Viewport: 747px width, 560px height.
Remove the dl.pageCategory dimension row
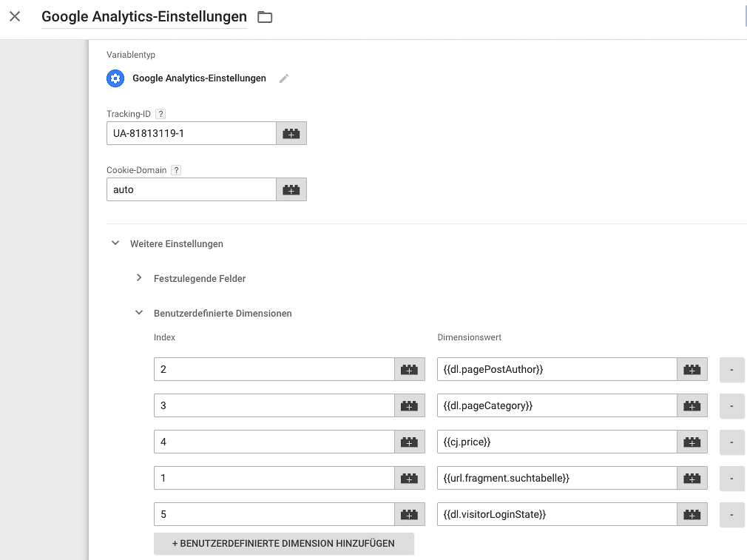point(731,406)
